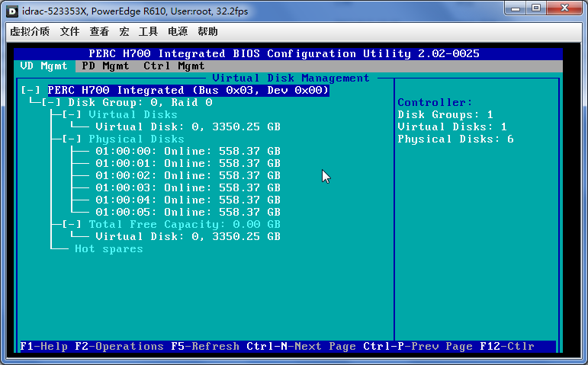Click the iDRAC window title icon
The height and width of the screenshot is (365, 588).
(x=12, y=11)
